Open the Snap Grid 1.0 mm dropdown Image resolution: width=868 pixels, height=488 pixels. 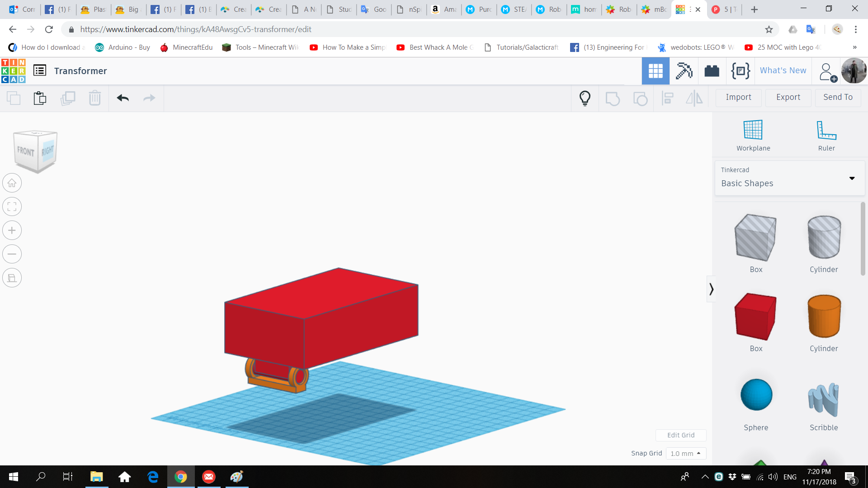(x=685, y=453)
